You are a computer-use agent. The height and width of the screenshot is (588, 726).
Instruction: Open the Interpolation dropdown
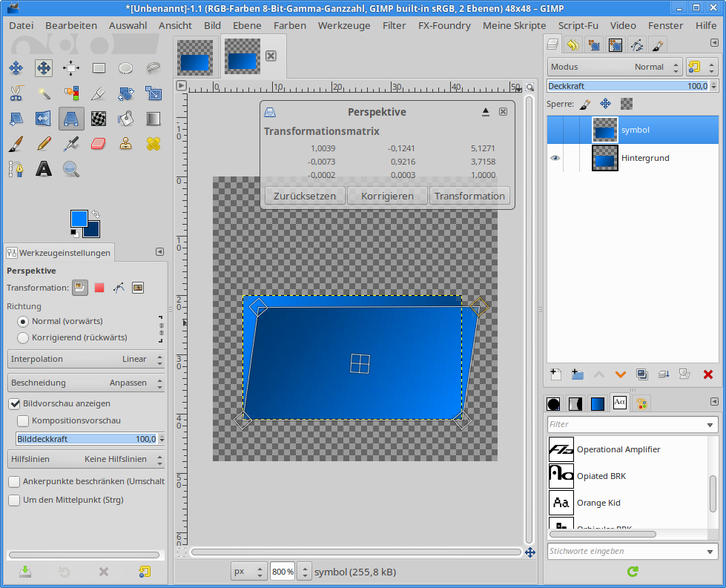click(x=85, y=359)
